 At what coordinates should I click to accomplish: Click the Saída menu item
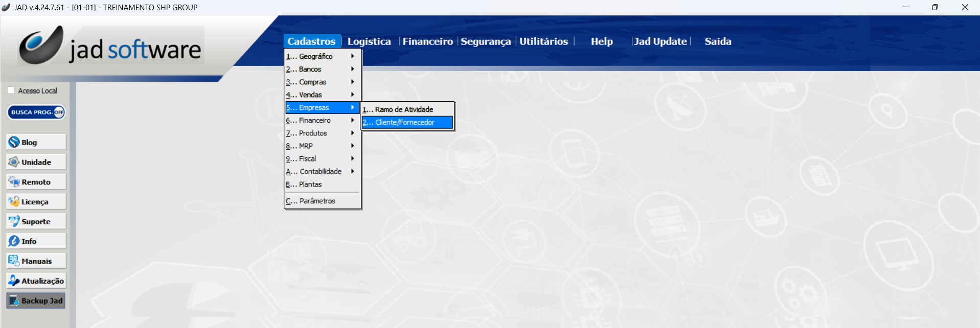coord(718,41)
